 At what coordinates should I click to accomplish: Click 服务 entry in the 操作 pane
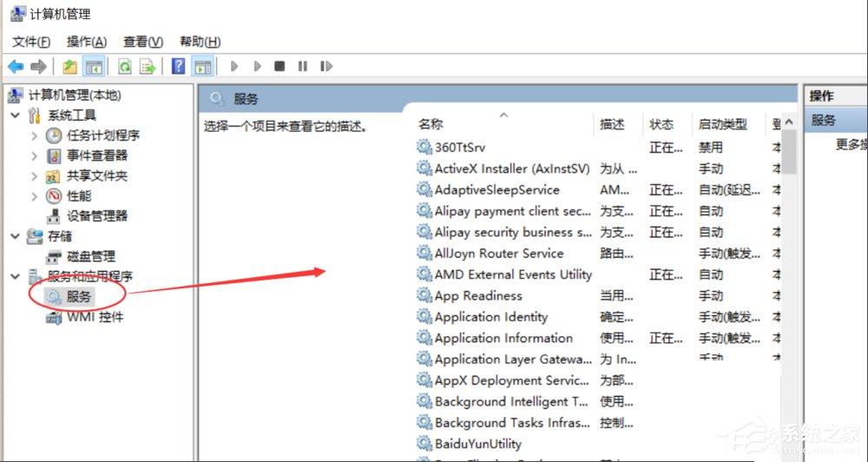pos(823,120)
